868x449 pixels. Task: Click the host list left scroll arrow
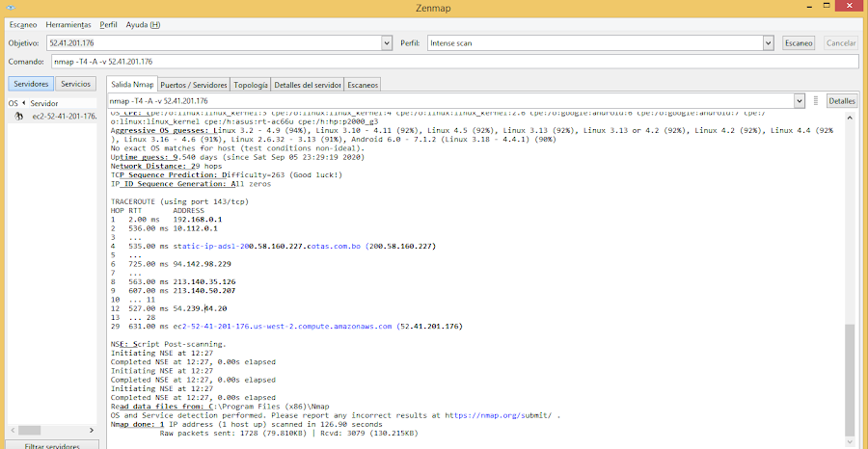coord(14,430)
